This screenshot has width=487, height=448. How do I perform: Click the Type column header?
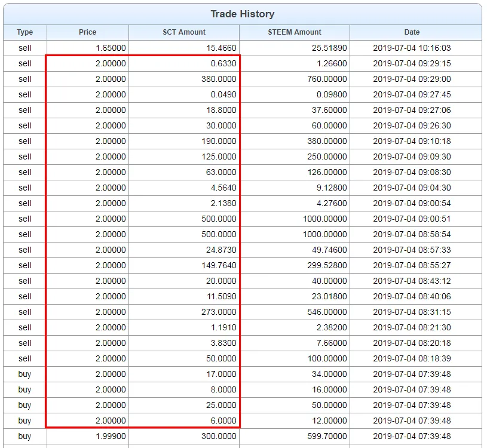coord(24,32)
